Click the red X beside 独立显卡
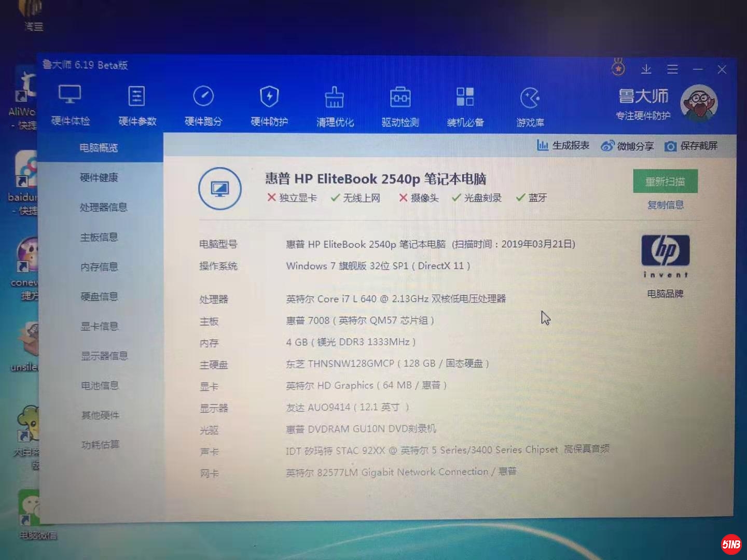The width and height of the screenshot is (747, 560). (272, 198)
